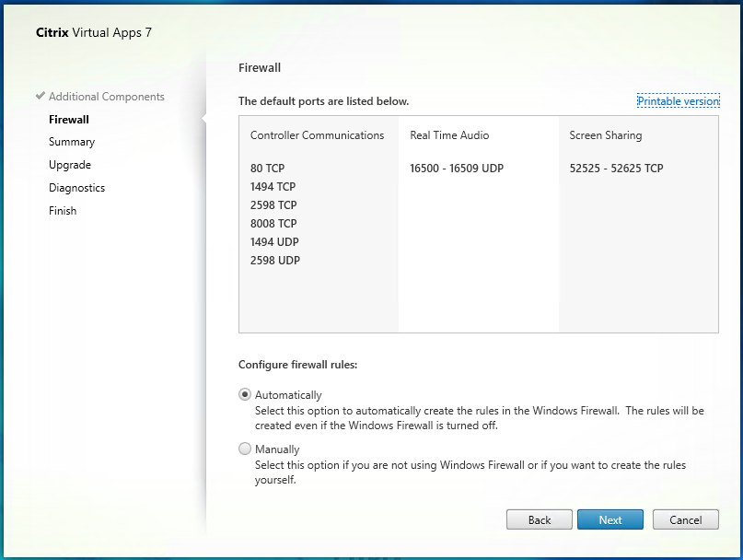Click the 16500 - 16509 UDP port range
Screen dimensions: 743x560
457,169
